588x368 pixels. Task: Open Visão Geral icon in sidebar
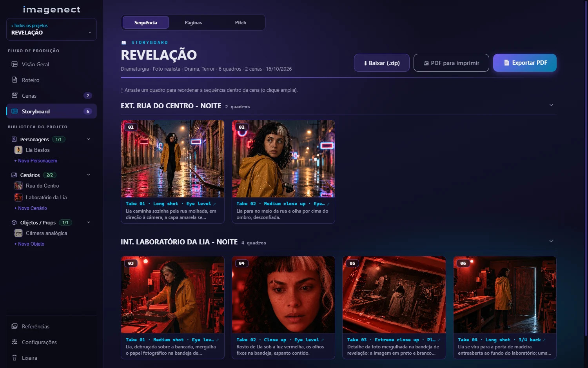(x=15, y=64)
